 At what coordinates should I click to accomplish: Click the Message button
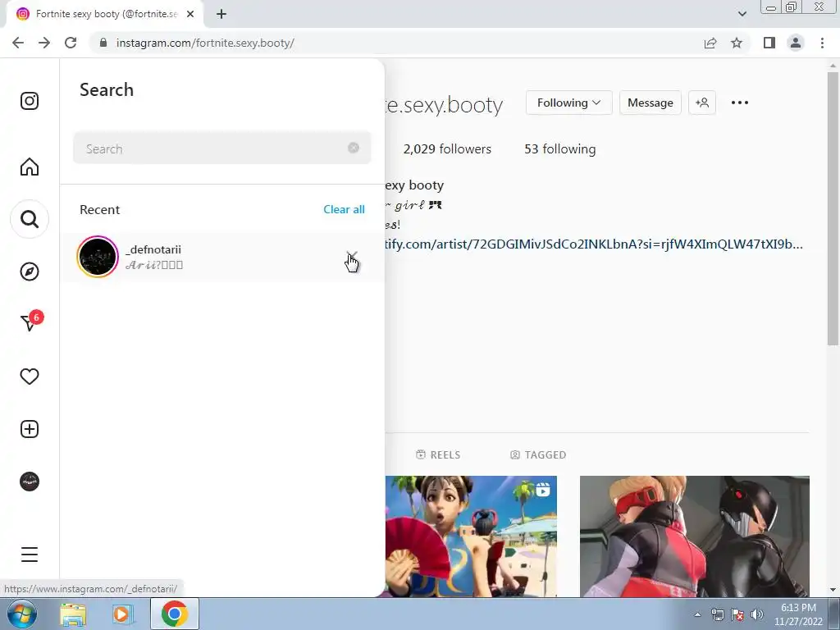[x=650, y=103]
